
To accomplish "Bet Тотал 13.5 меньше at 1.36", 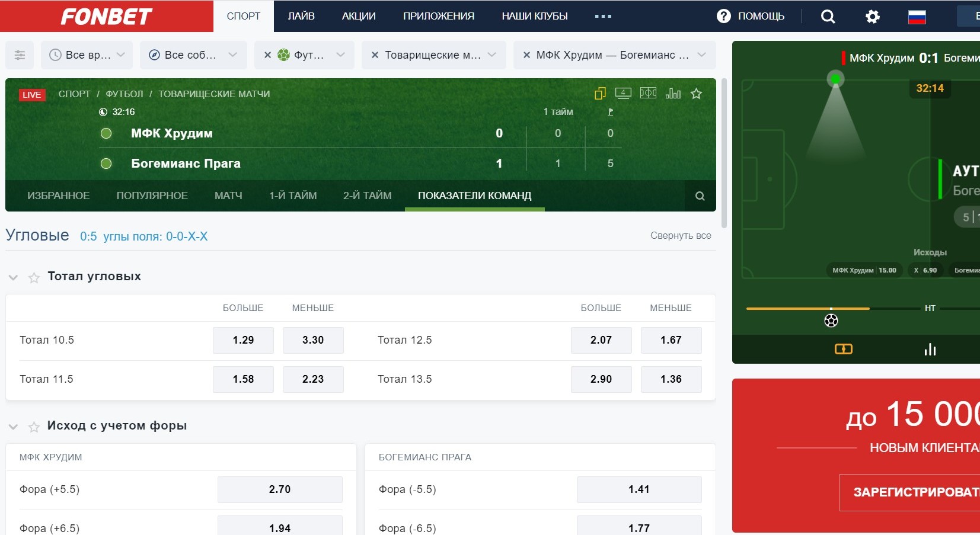I will click(671, 379).
